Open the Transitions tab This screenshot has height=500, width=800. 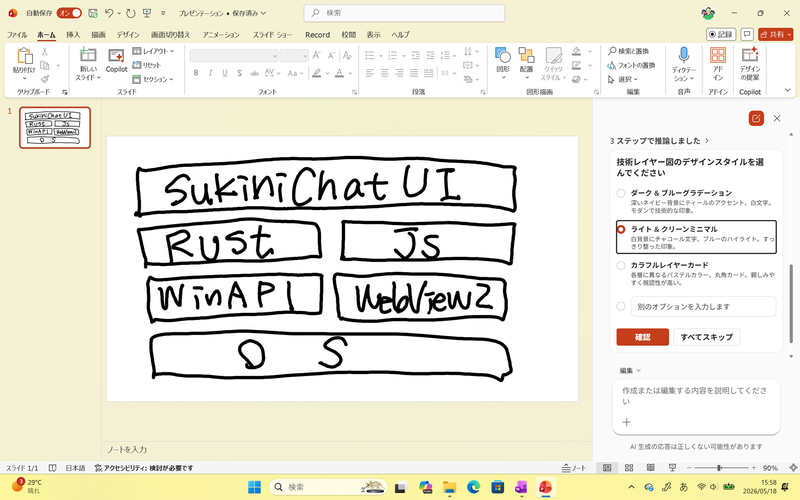pyautogui.click(x=170, y=35)
